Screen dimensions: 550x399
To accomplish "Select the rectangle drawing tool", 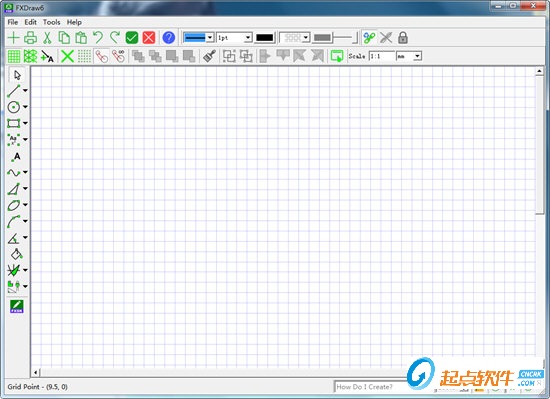I will [x=14, y=123].
